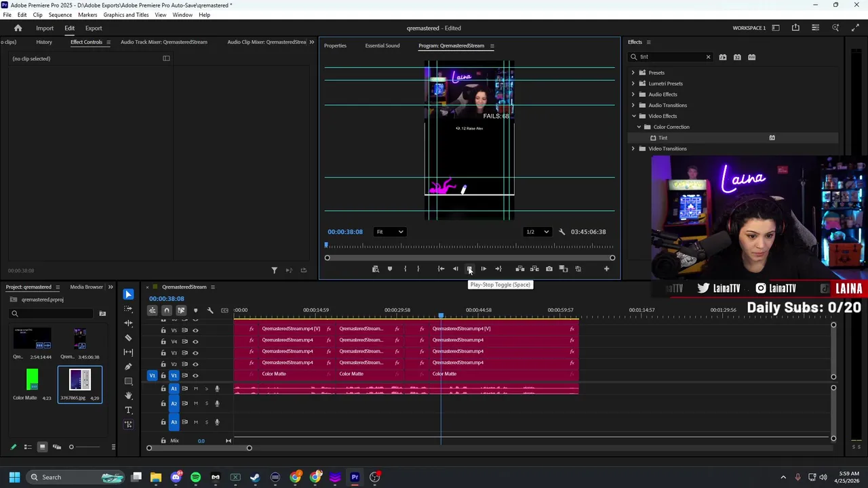Go to Home screen
This screenshot has height=488, width=868.
pyautogui.click(x=18, y=28)
